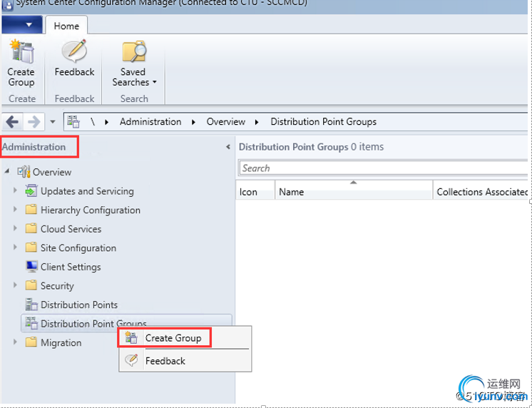Click Create Group context menu icon
The image size is (532, 408).
click(131, 337)
